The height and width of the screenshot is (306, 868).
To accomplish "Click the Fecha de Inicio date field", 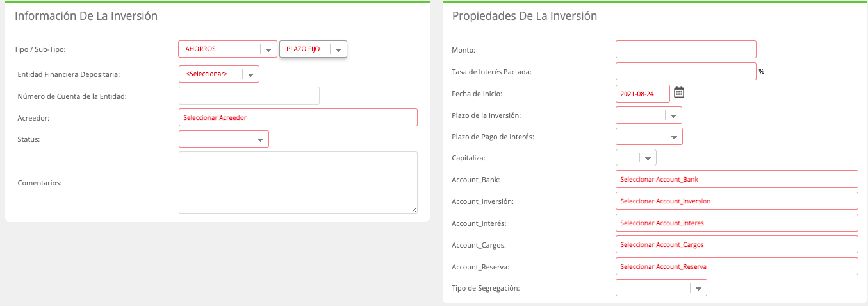I will tap(643, 94).
